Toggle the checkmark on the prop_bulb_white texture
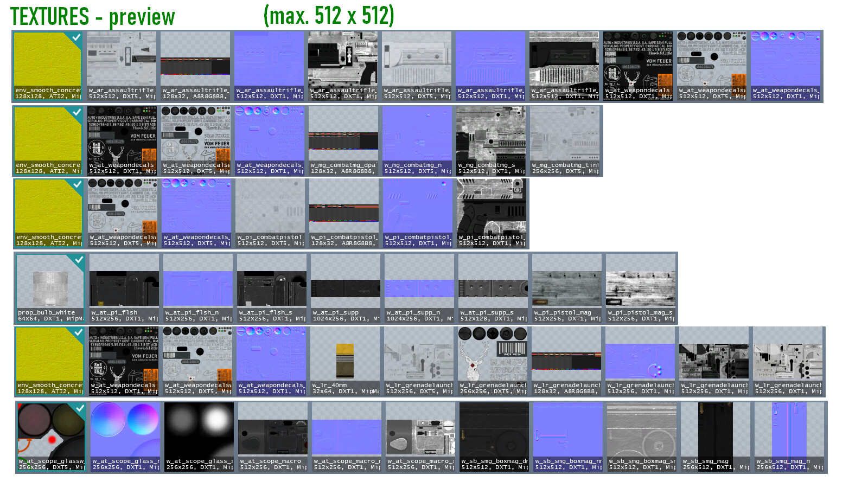 [x=79, y=260]
